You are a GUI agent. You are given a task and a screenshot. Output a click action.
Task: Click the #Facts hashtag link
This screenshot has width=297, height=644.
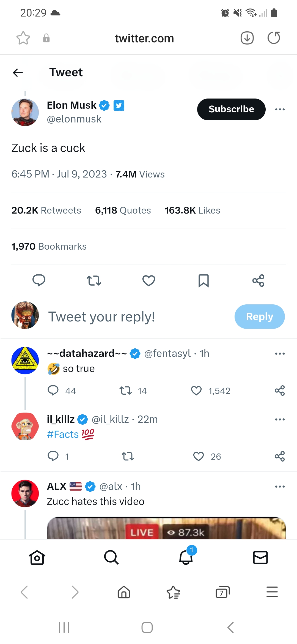click(x=63, y=434)
